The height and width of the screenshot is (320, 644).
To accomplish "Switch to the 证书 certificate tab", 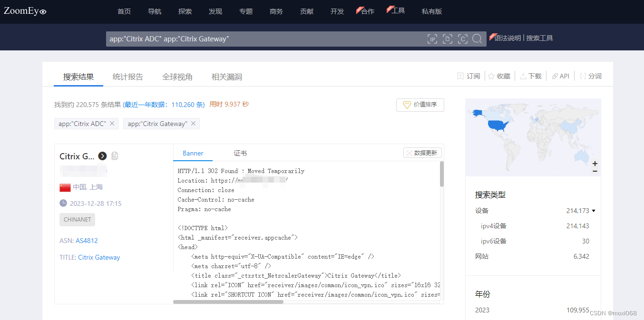I will pos(240,153).
